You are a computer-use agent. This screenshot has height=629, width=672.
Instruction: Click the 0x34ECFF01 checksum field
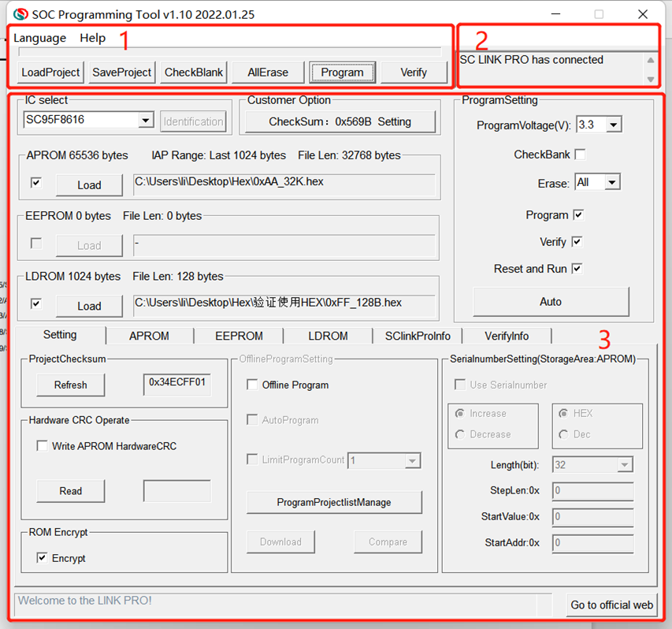177,384
